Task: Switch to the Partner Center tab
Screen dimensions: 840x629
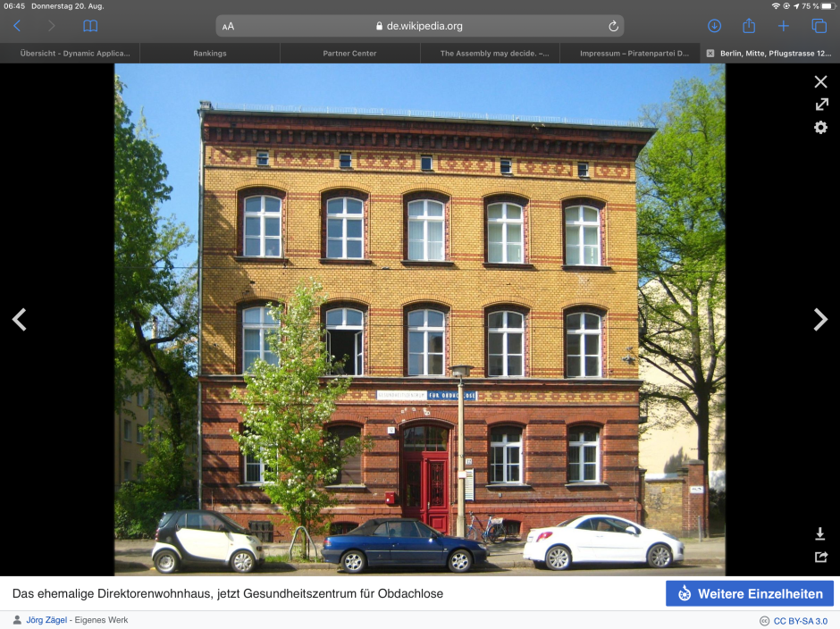Action: pos(349,54)
